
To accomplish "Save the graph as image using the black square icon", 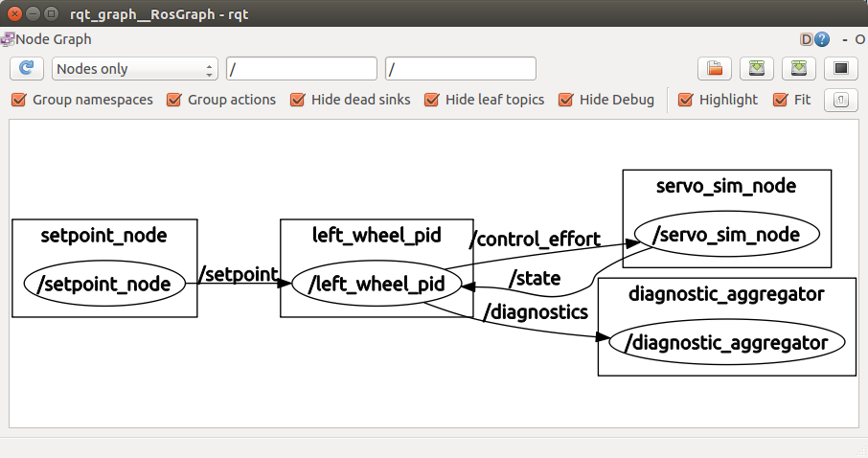I will coord(840,69).
